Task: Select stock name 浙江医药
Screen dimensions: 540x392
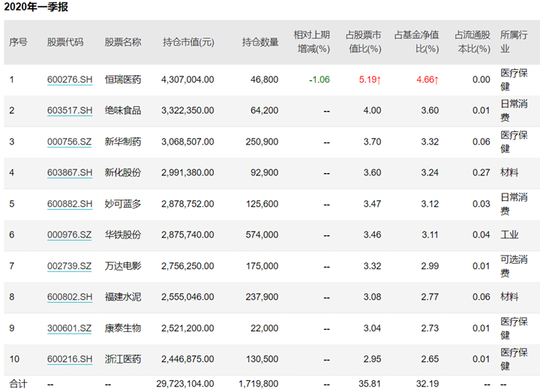Action: [x=123, y=359]
